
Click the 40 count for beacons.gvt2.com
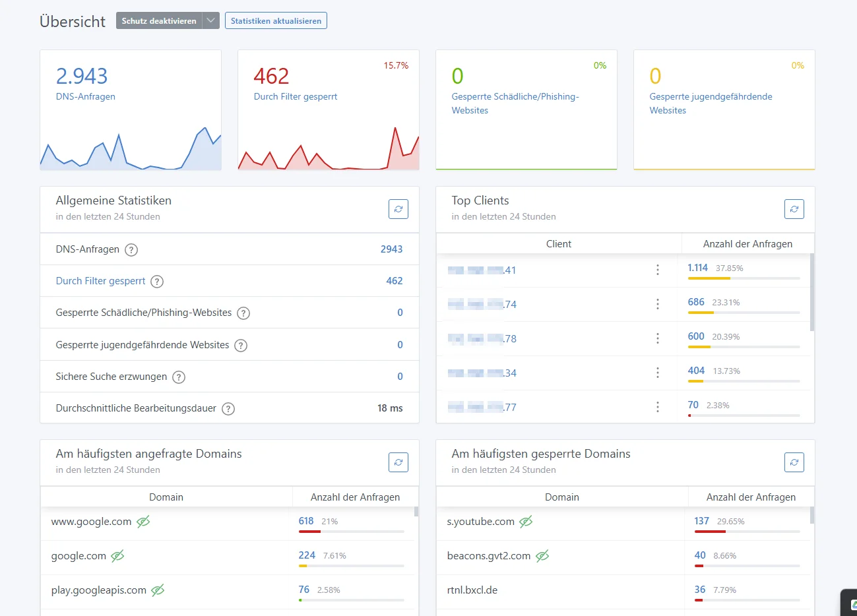click(x=700, y=555)
